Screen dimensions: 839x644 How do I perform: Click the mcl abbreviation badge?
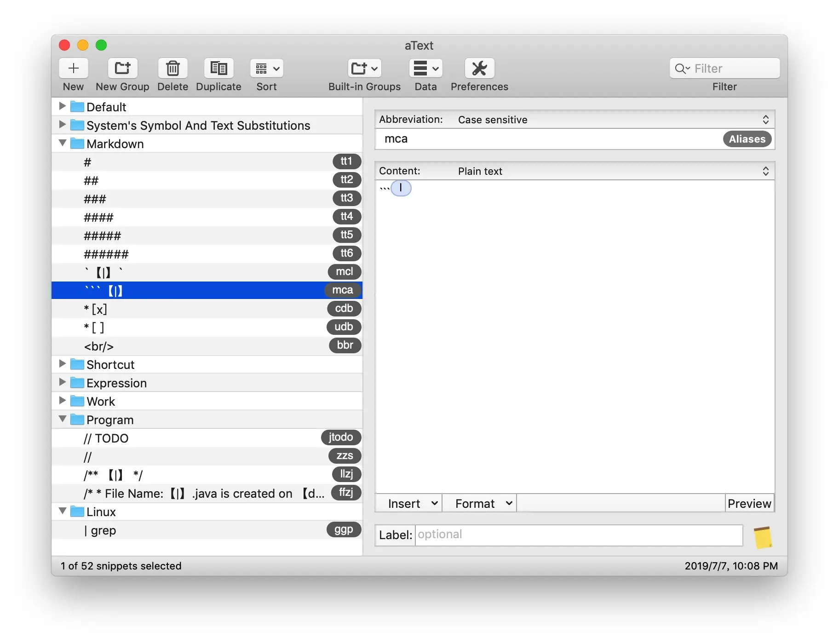click(x=345, y=272)
